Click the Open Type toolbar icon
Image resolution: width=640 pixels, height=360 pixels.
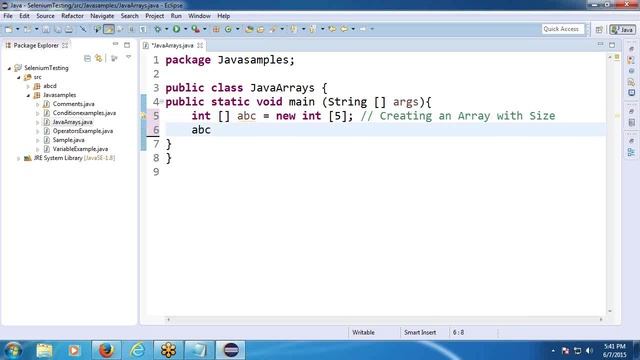pos(249,29)
